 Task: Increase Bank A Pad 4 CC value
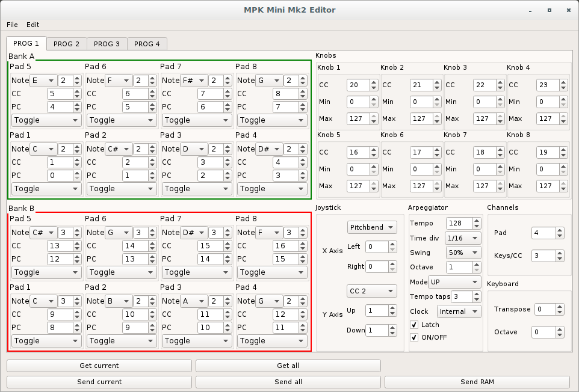[x=303, y=160]
